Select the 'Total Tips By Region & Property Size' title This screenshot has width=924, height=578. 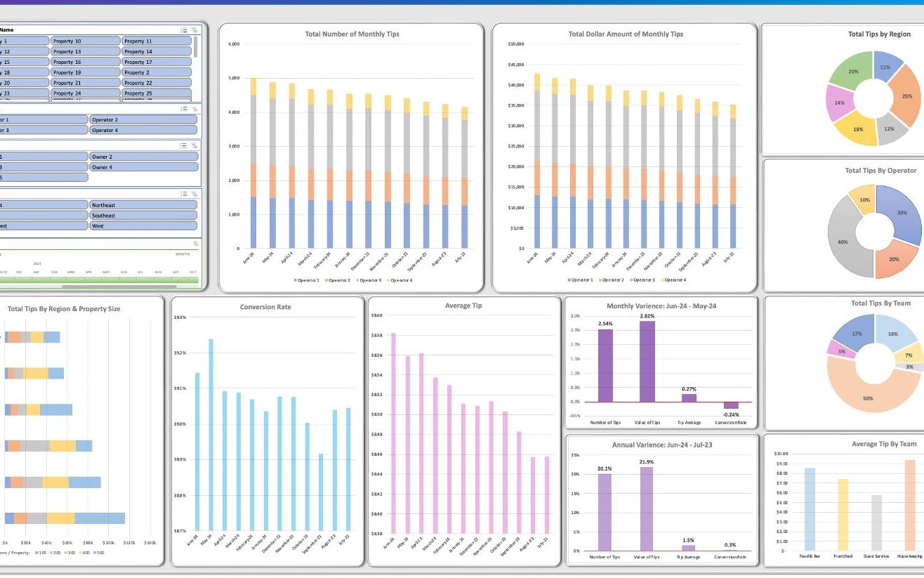point(64,309)
